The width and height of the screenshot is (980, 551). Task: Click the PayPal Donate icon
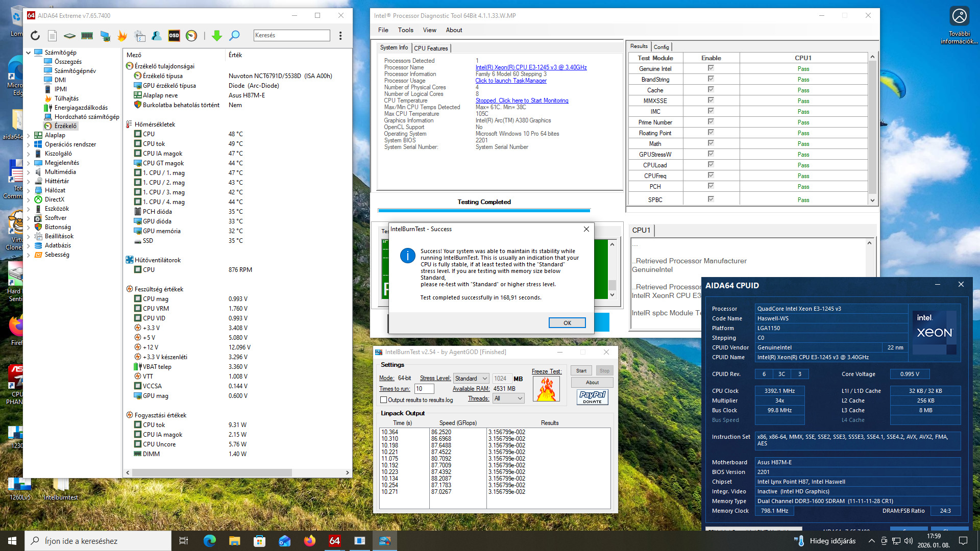(592, 397)
